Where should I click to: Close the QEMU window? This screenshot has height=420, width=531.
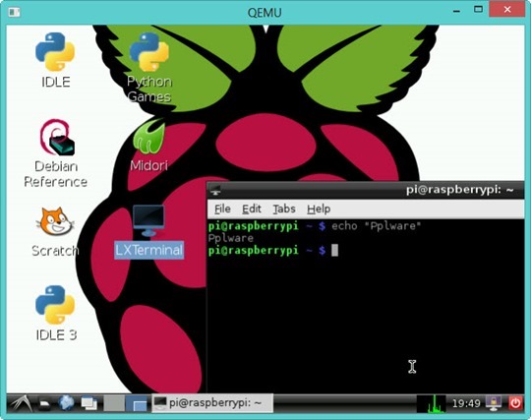pos(507,9)
